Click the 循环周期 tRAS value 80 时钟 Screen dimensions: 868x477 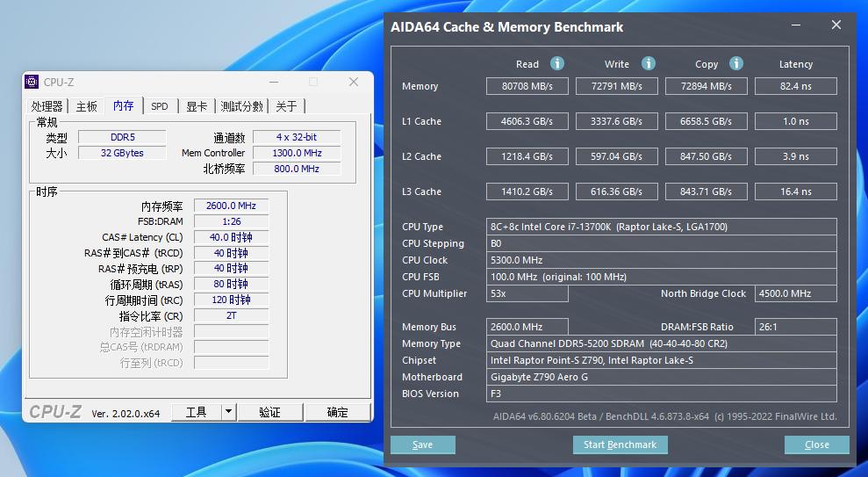coord(232,285)
